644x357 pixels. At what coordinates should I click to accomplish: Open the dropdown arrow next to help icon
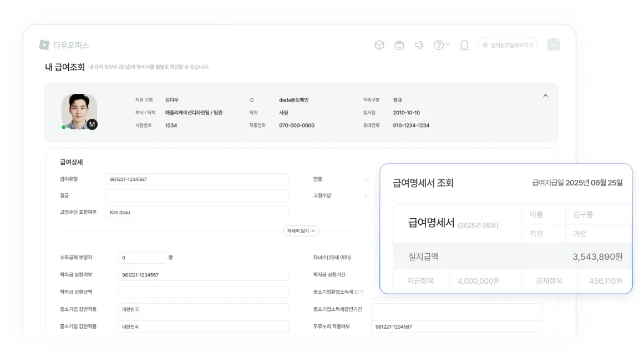pos(447,45)
